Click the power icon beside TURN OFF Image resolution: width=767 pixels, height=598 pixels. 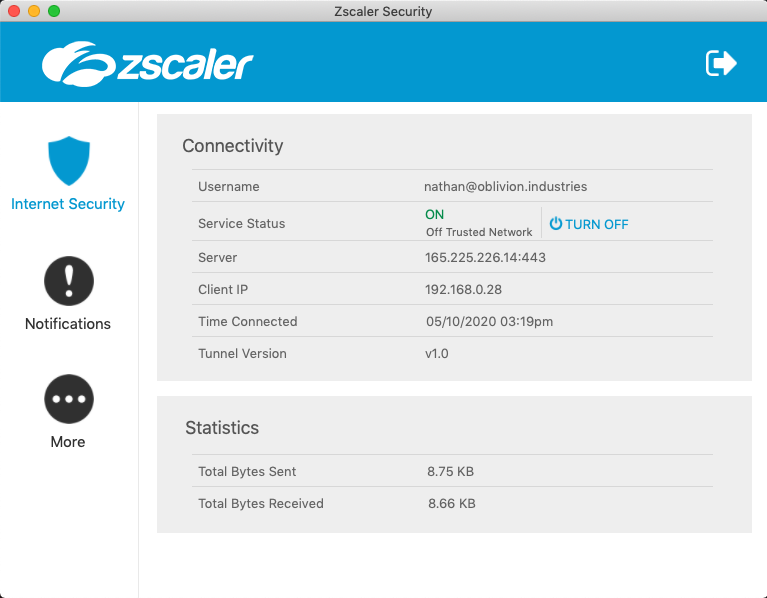556,224
